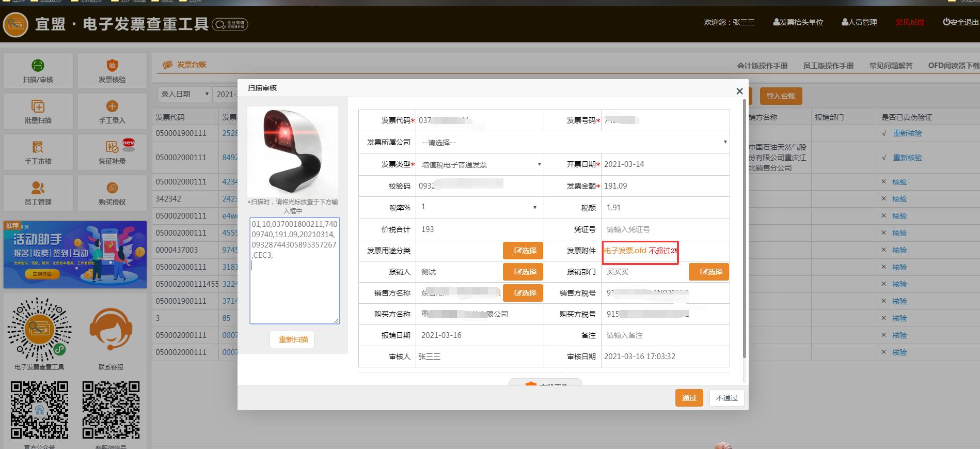Open the 发票核验 invoice verification tile
This screenshot has width=980, height=449.
pyautogui.click(x=112, y=70)
